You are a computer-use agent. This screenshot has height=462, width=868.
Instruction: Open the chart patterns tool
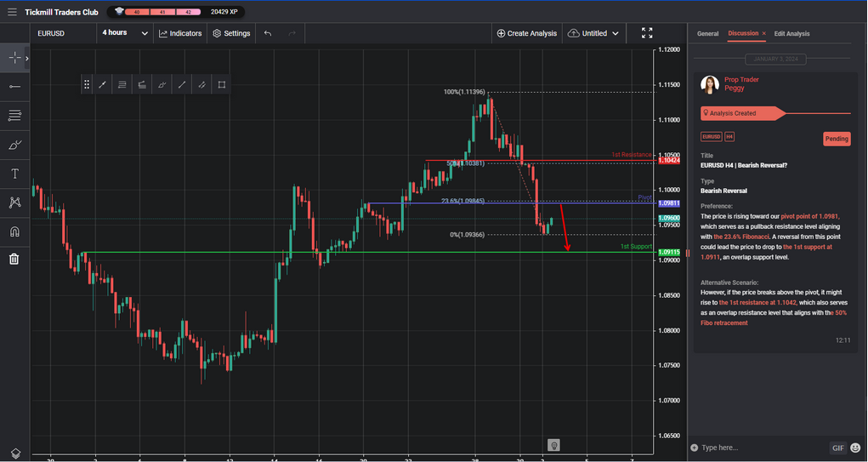click(x=14, y=202)
